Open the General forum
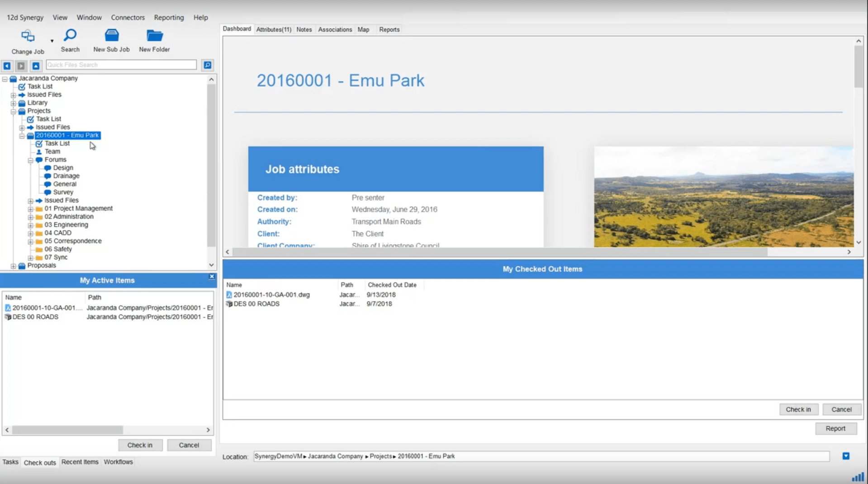868x484 pixels. click(x=65, y=184)
